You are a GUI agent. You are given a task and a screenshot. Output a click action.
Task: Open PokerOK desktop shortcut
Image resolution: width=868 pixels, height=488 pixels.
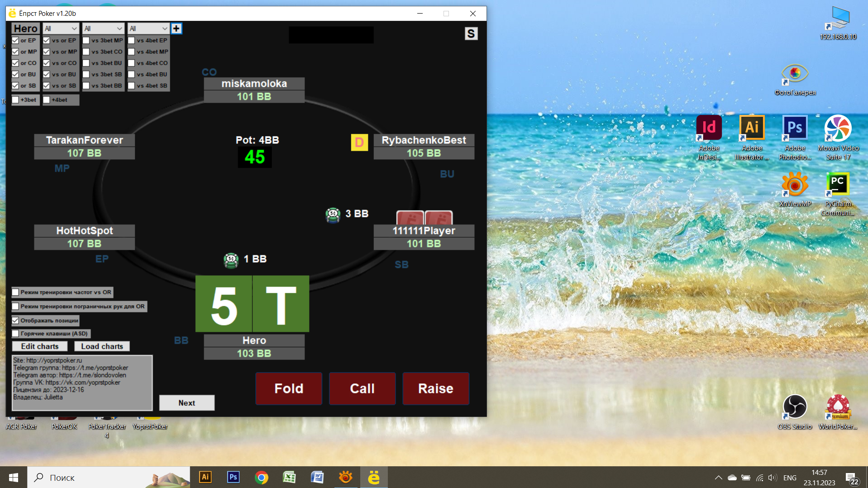click(x=64, y=424)
